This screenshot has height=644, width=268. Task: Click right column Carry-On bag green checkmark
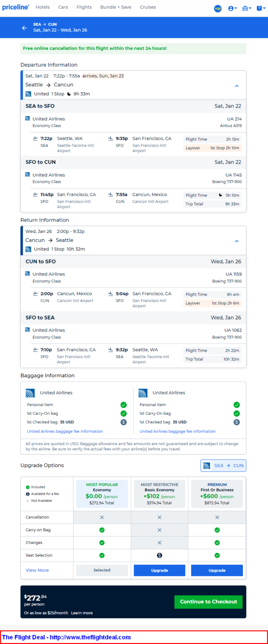click(237, 414)
